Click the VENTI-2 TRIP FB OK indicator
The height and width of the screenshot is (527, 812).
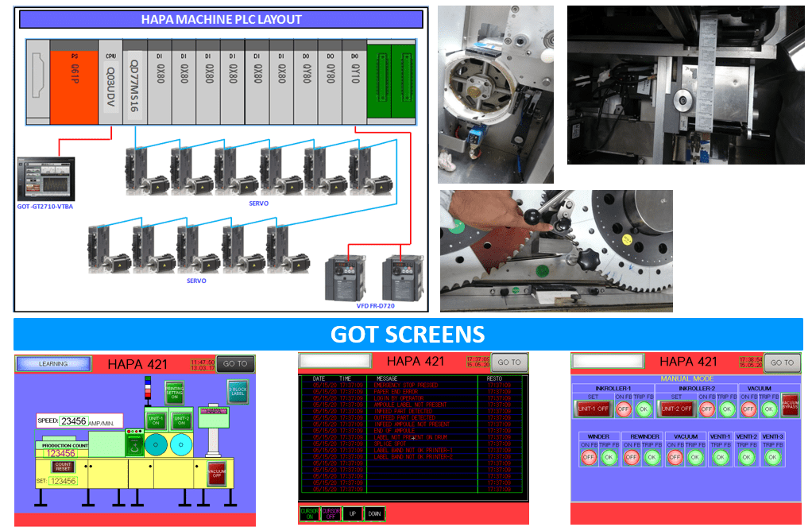pyautogui.click(x=747, y=457)
